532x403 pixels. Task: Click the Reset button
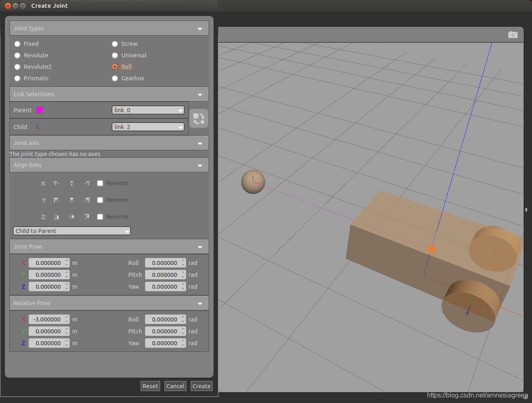[x=150, y=386]
